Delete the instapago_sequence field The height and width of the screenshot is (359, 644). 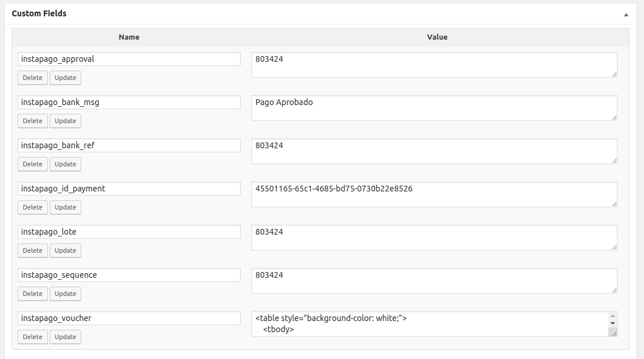click(x=33, y=294)
